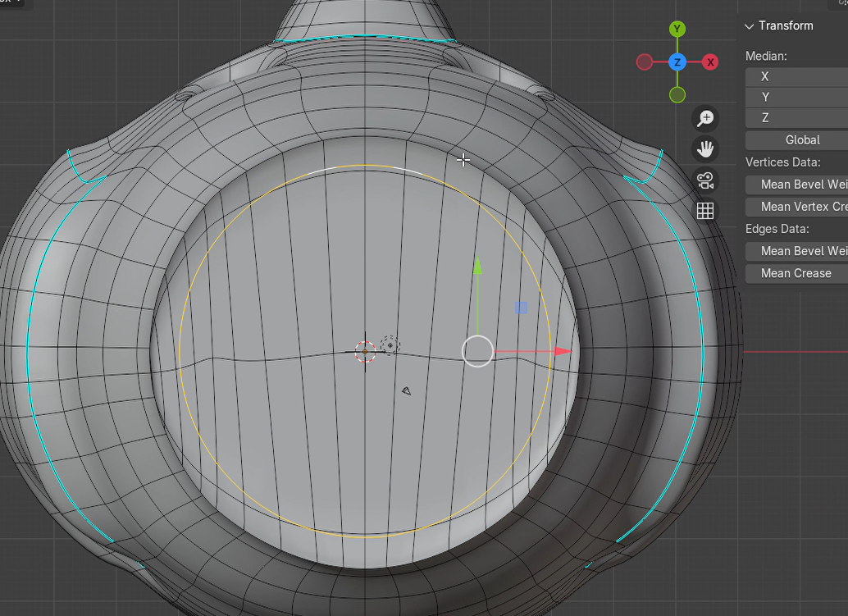Click the negative Y axis gizmo circle
Viewport: 848px width, 616px height.
click(x=677, y=95)
